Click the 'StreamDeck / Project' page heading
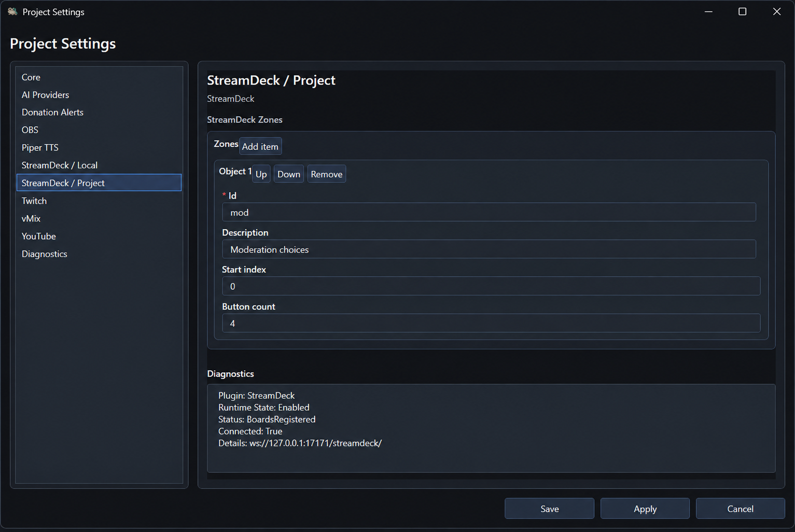This screenshot has height=532, width=795. (x=271, y=80)
